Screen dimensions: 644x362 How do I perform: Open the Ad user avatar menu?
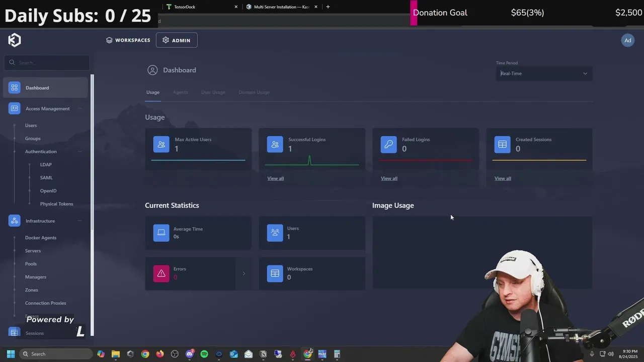coord(627,40)
